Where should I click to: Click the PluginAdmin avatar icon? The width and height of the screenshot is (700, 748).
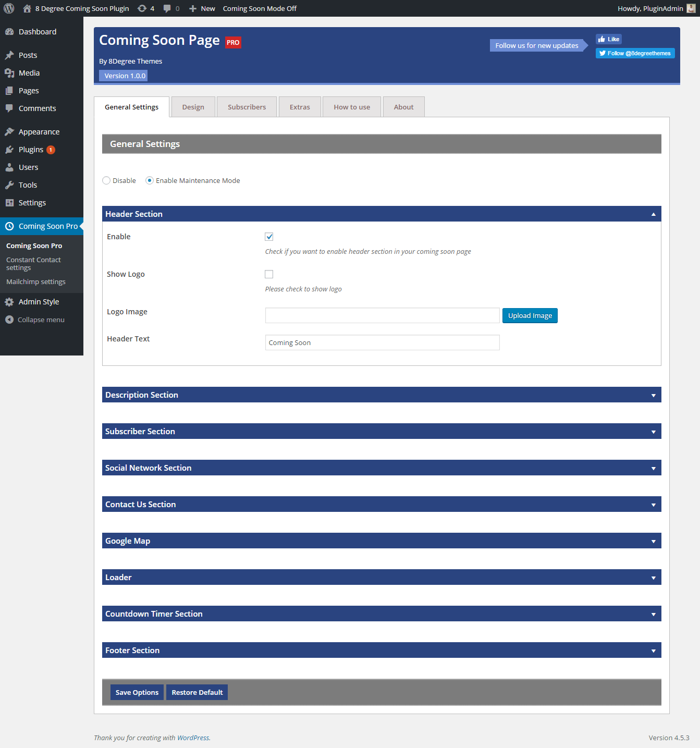(x=691, y=8)
